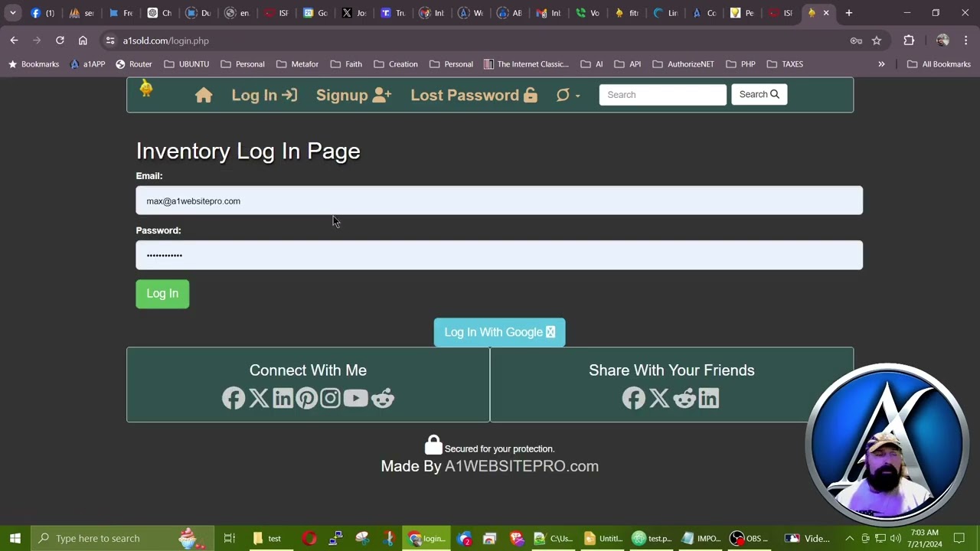Open the Chrome extensions puzzle icon
Screen dimensions: 980x551
click(x=909, y=41)
